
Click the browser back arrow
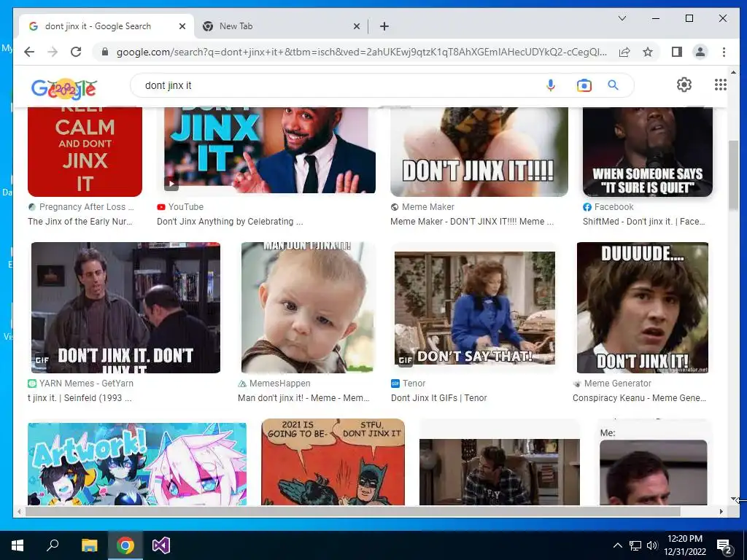(x=29, y=52)
